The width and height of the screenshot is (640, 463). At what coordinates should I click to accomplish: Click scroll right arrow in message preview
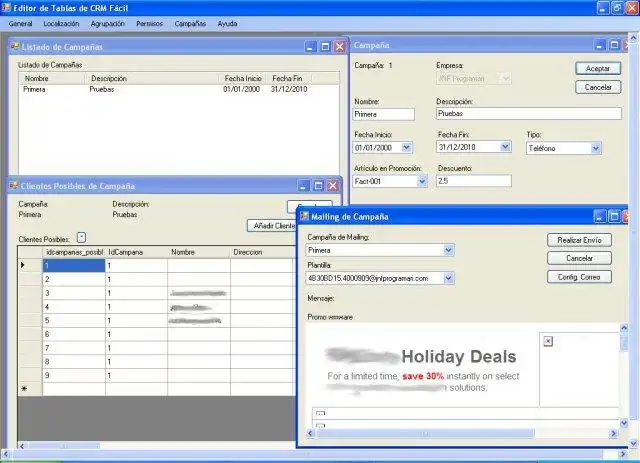point(613,434)
